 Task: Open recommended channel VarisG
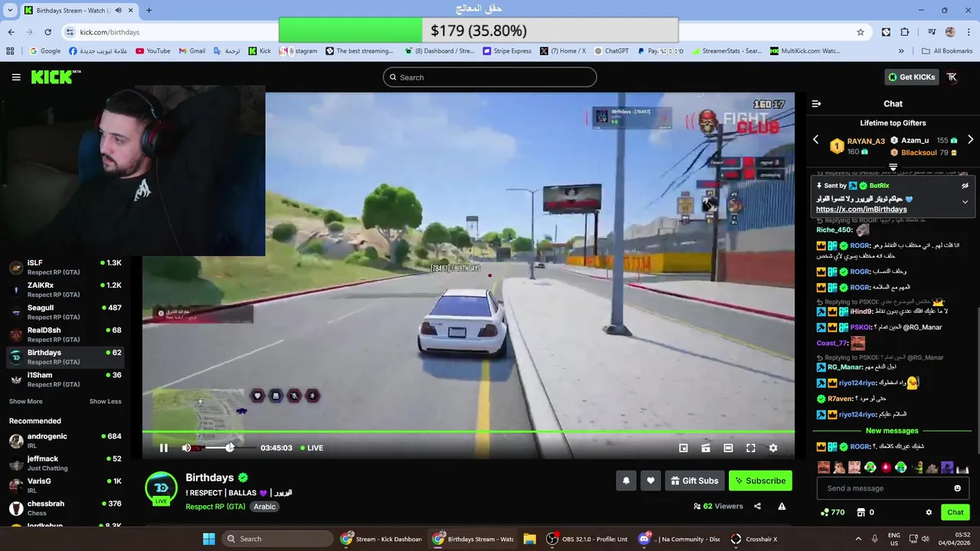tap(66, 485)
